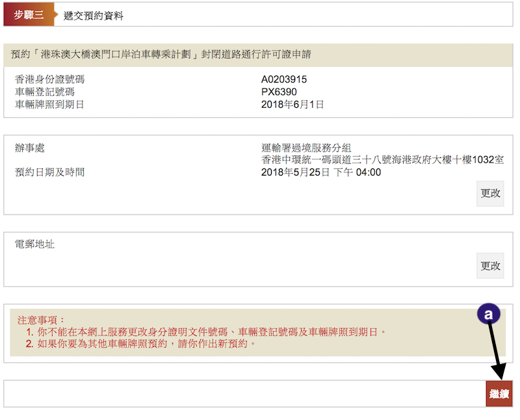This screenshot has width=520, height=420.
Task: Click the licence expiry date 2018年6月1日
Action: [292, 104]
